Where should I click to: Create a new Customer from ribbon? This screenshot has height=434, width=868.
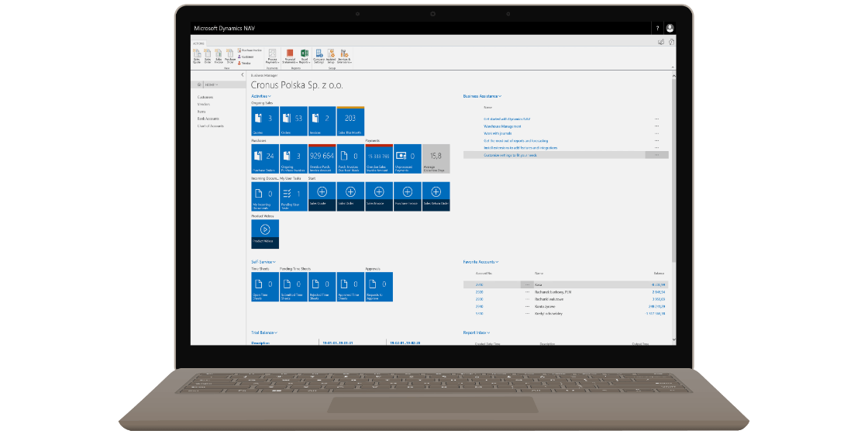click(x=246, y=57)
